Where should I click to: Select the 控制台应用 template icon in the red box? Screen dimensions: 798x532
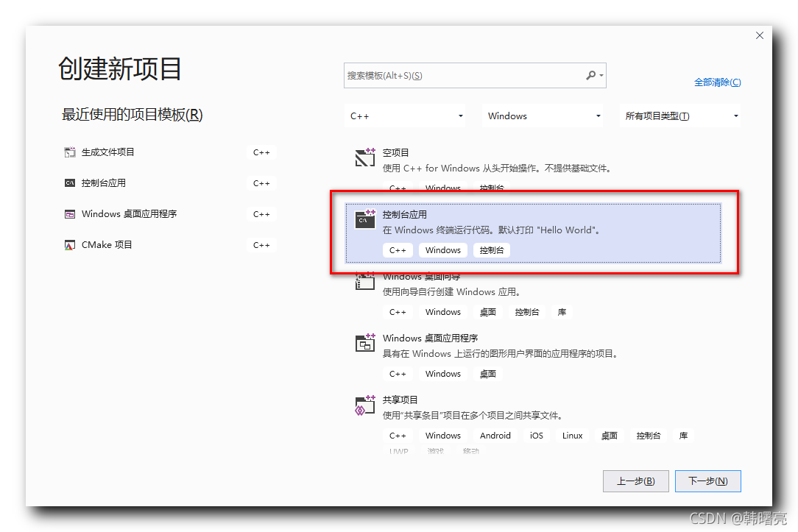click(365, 219)
